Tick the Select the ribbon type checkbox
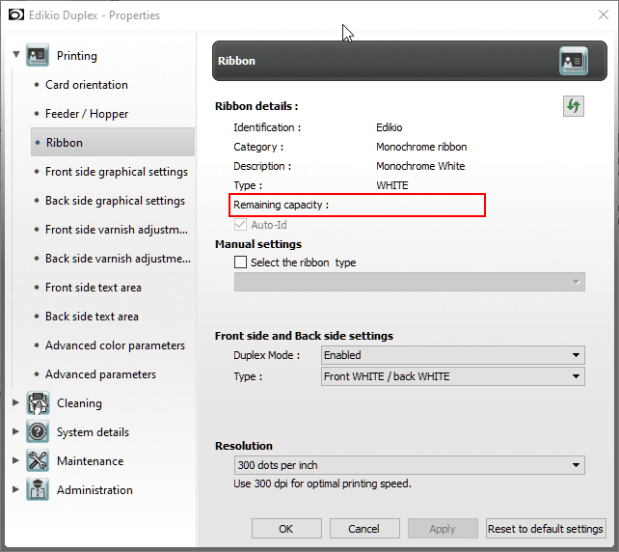 pyautogui.click(x=240, y=262)
